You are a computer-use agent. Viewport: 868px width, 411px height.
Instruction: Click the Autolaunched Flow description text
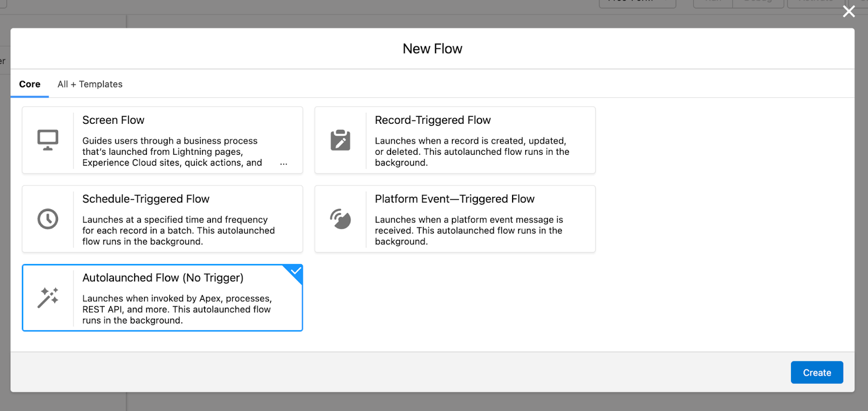click(177, 309)
